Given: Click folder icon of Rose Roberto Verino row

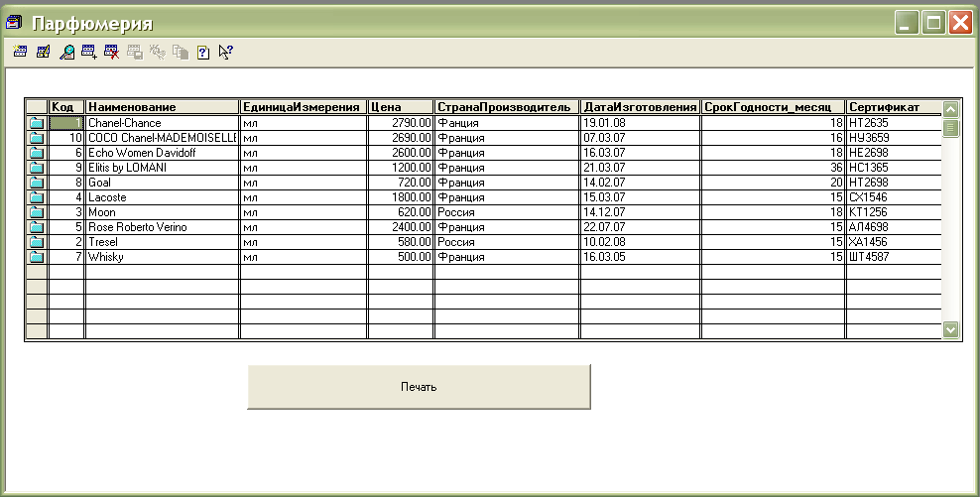Looking at the screenshot, I should (x=37, y=227).
